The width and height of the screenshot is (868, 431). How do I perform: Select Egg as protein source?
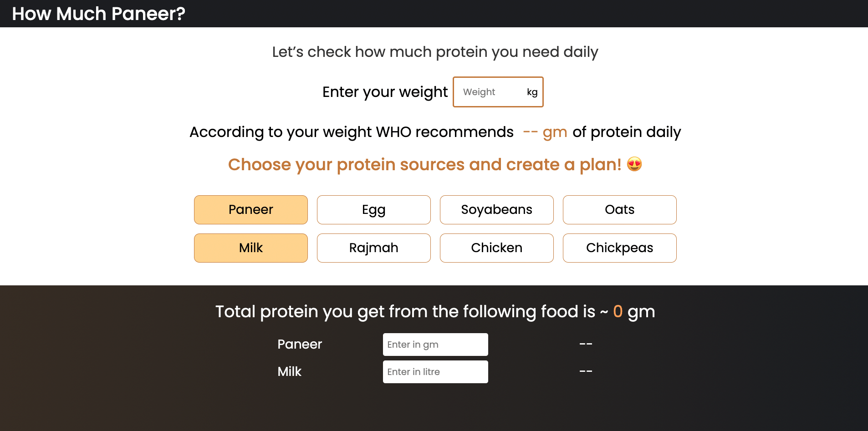click(x=373, y=210)
